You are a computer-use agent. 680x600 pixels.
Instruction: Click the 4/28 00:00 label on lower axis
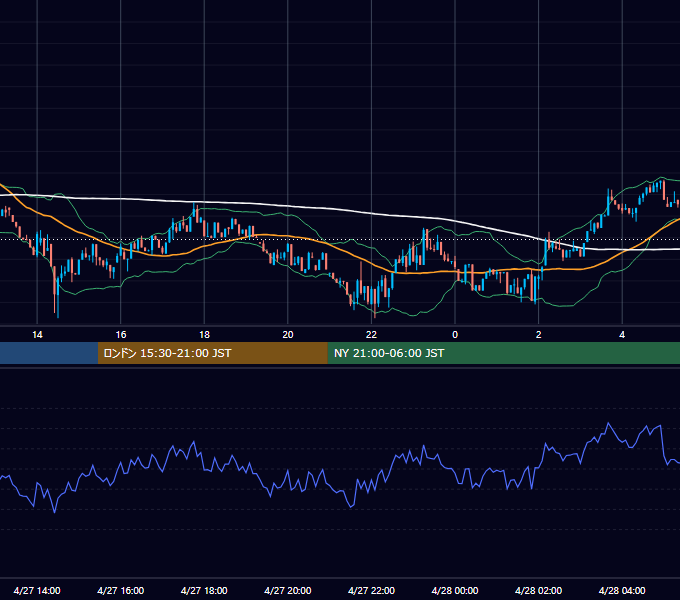coord(455,590)
